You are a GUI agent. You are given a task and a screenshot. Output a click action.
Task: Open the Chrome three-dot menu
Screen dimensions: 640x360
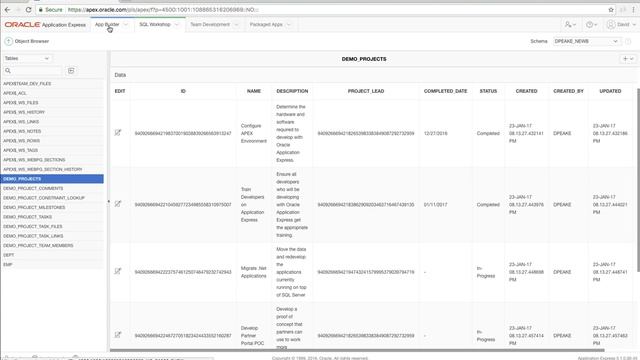pos(634,9)
